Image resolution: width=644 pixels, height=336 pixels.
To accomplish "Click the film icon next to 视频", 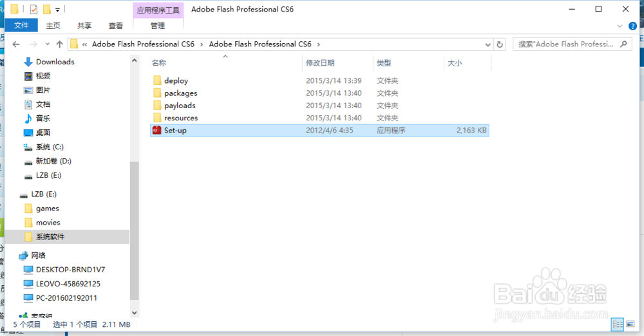I will (28, 76).
